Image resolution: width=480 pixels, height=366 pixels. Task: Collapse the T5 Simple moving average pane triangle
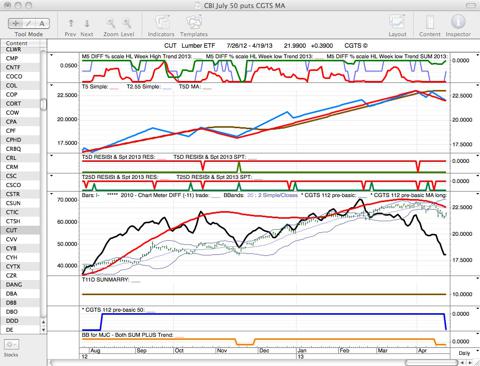(51, 86)
